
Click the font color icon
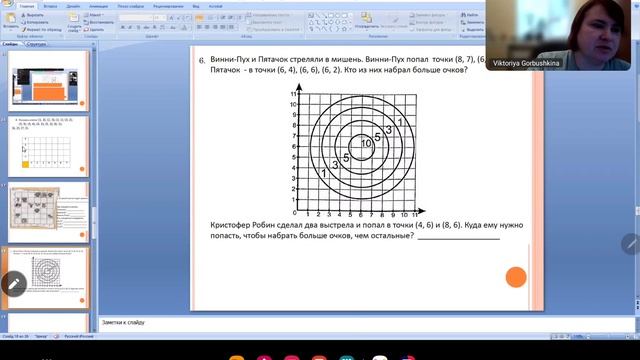(184, 27)
